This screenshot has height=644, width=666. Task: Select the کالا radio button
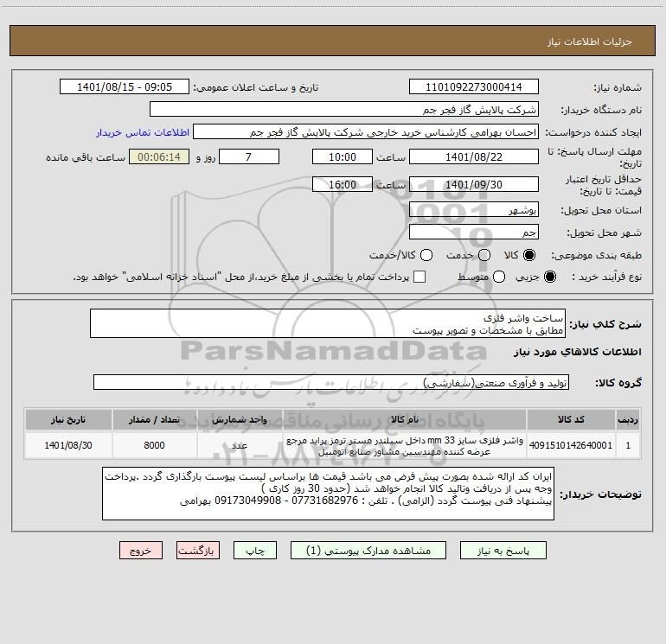click(529, 255)
